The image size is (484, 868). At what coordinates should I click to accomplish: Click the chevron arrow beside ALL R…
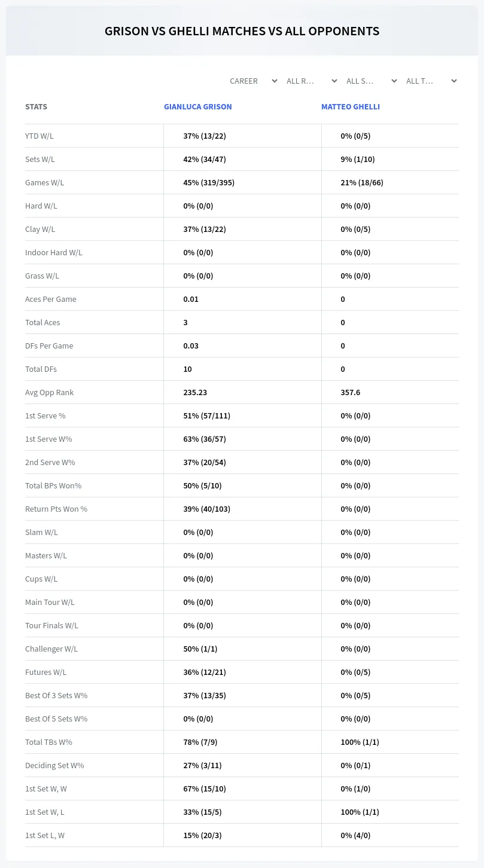[x=334, y=81]
